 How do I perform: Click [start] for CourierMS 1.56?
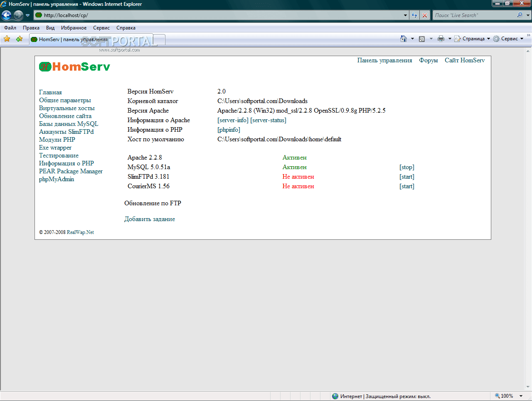(x=407, y=186)
